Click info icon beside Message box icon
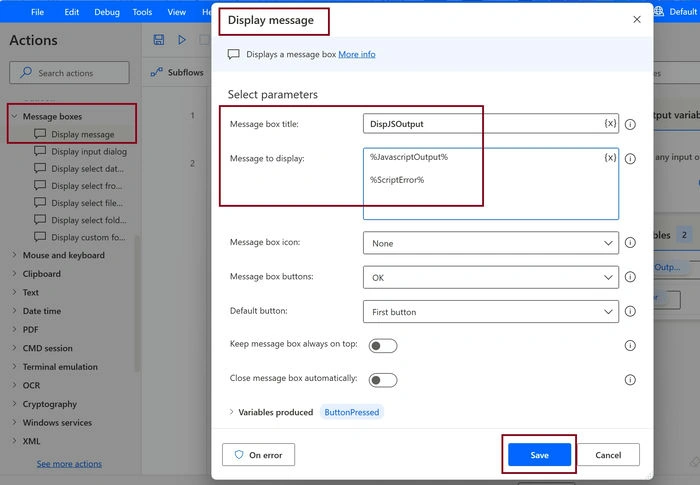This screenshot has width=700, height=485. coord(630,242)
